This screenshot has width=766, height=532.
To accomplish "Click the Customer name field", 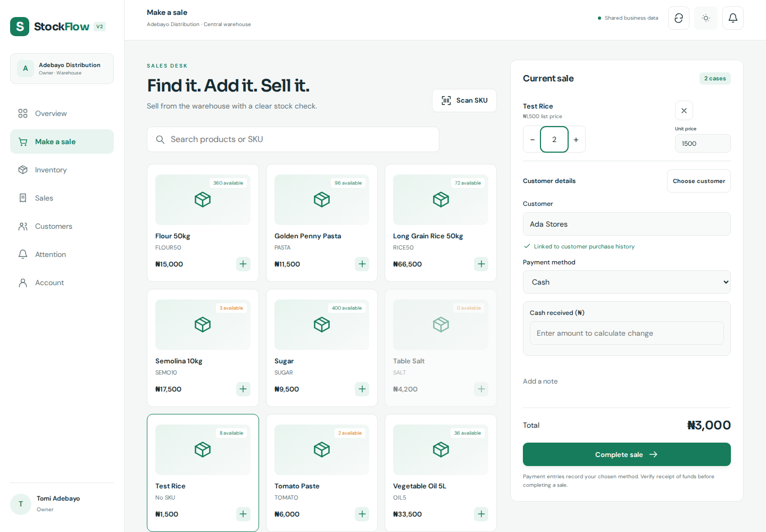I will click(627, 224).
